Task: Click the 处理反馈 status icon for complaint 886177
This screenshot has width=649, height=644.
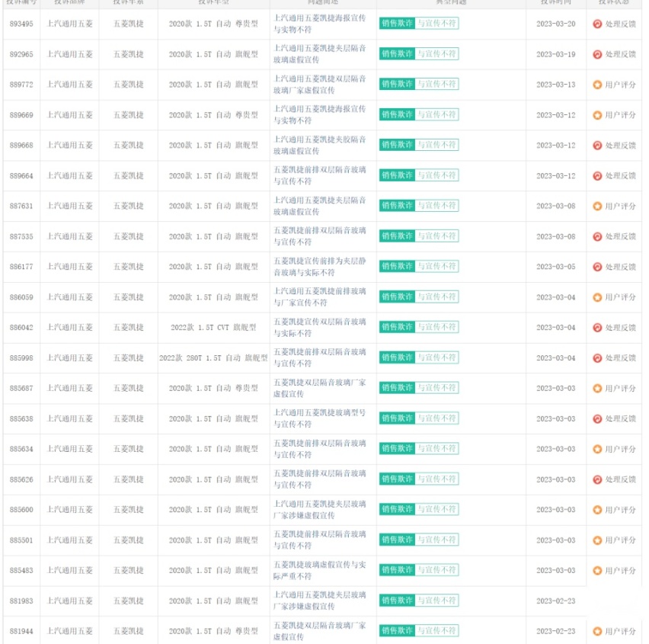Action: point(597,267)
